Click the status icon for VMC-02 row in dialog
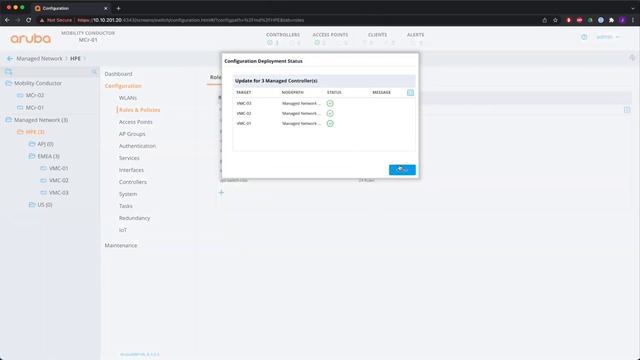Viewport: 640px width, 360px height. tap(330, 113)
